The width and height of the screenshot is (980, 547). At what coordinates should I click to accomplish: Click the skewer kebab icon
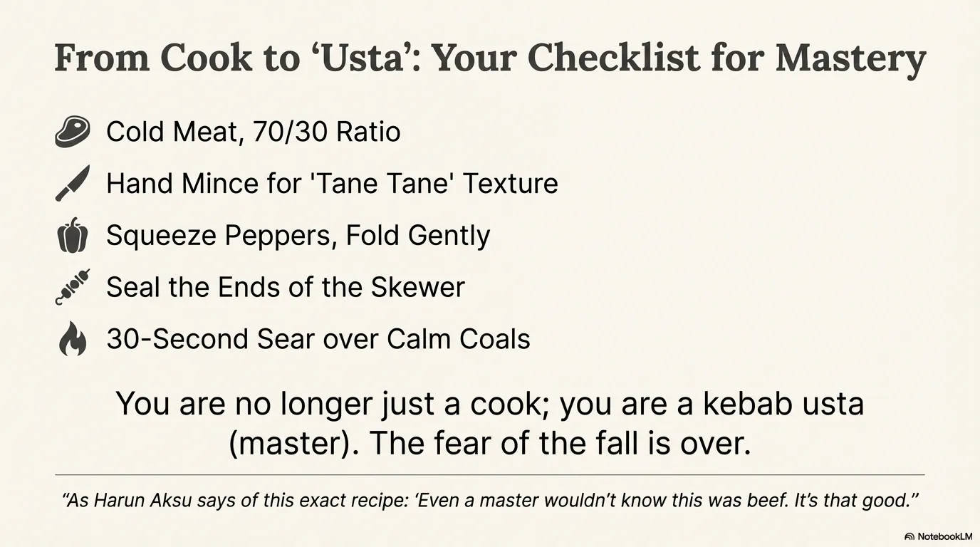73,287
